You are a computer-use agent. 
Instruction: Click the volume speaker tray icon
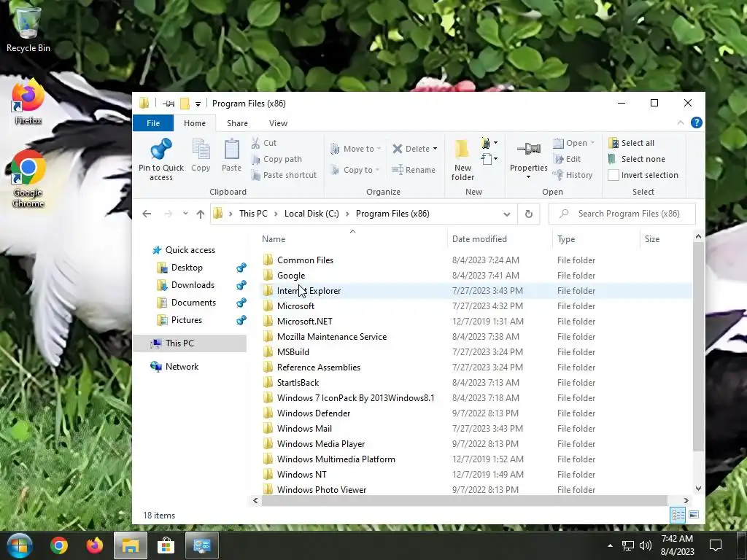646,545
